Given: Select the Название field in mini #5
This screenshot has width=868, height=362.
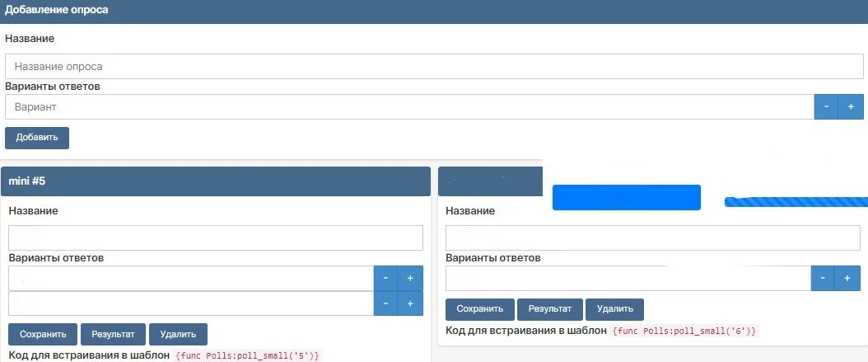Looking at the screenshot, I should pyautogui.click(x=215, y=237).
